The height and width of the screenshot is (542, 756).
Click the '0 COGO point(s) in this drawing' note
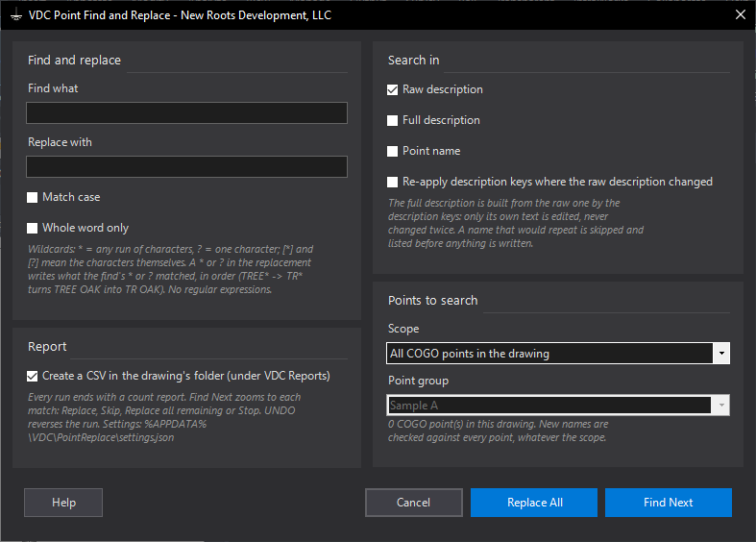498,431
